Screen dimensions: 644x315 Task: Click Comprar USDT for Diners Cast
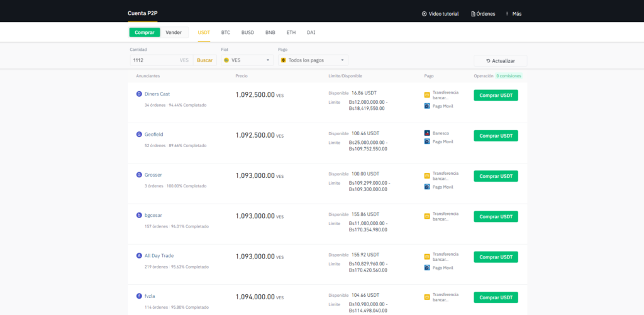click(496, 96)
